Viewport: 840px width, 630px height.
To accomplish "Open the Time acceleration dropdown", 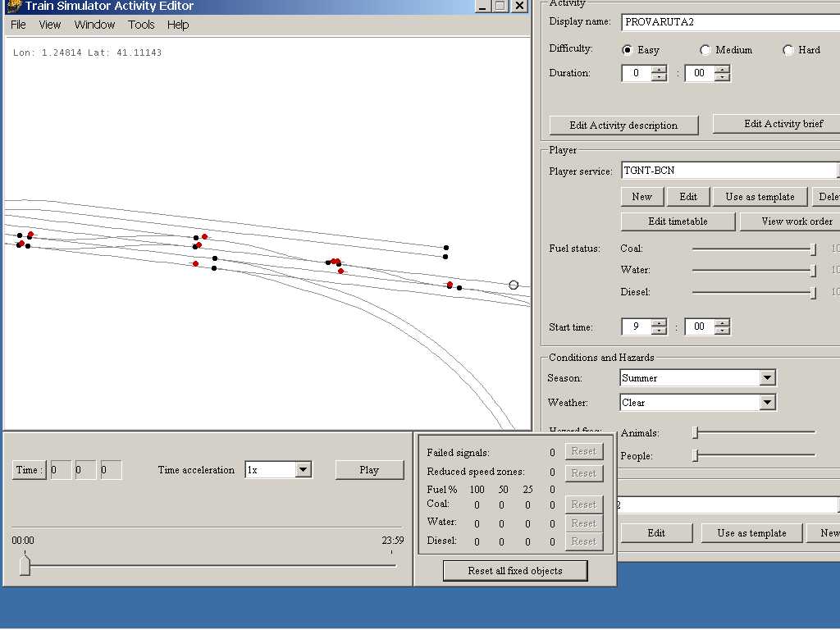I will (x=303, y=470).
